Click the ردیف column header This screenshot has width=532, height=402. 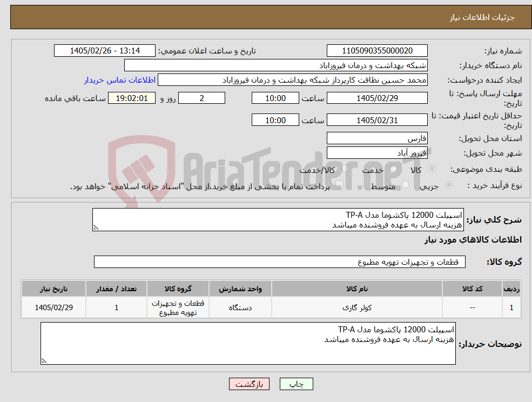[511, 289]
